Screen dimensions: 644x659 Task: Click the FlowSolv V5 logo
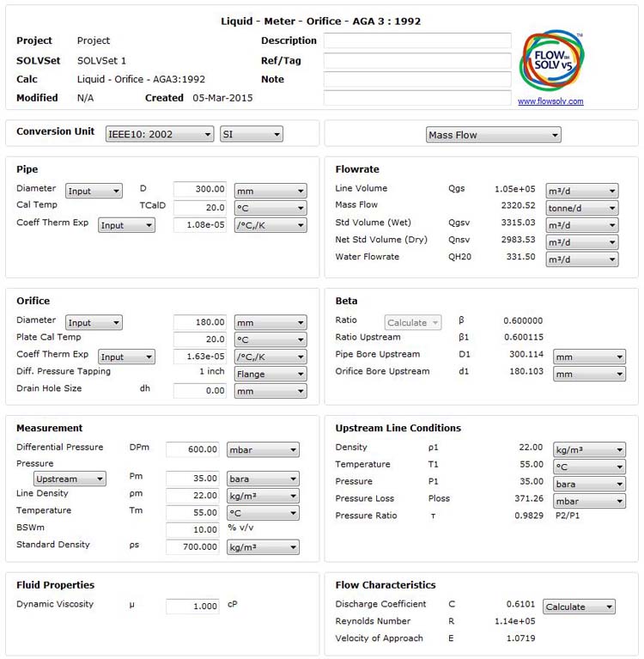[x=551, y=61]
